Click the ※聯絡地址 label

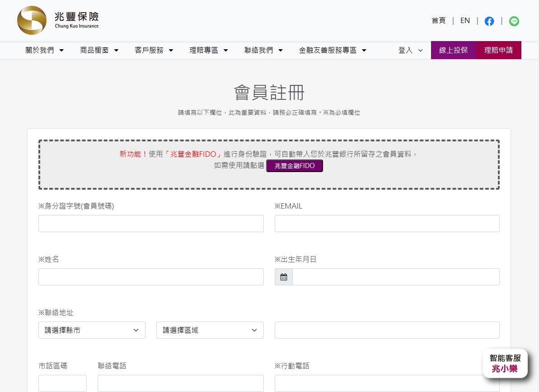(56, 313)
